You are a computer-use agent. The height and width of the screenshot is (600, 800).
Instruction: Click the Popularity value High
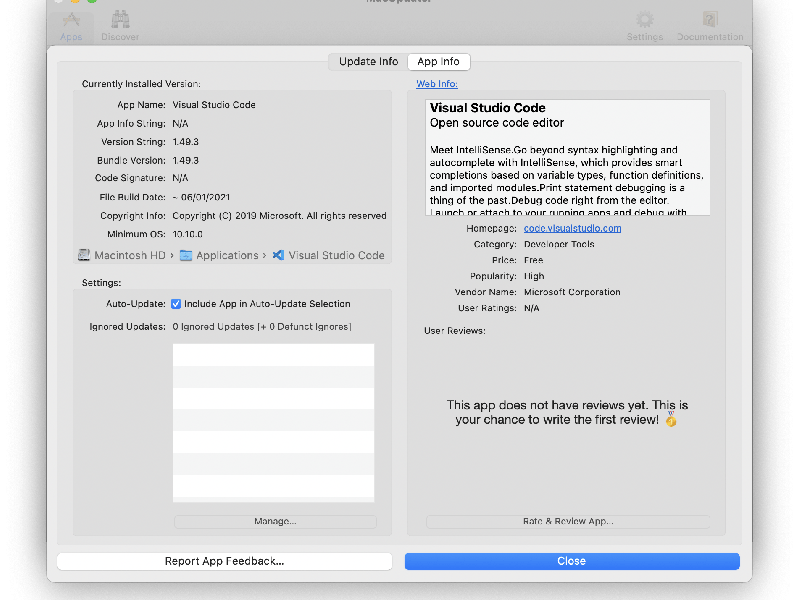point(534,276)
